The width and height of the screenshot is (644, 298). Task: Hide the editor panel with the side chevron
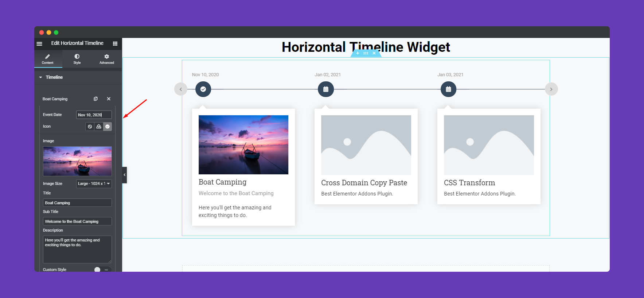(x=124, y=175)
